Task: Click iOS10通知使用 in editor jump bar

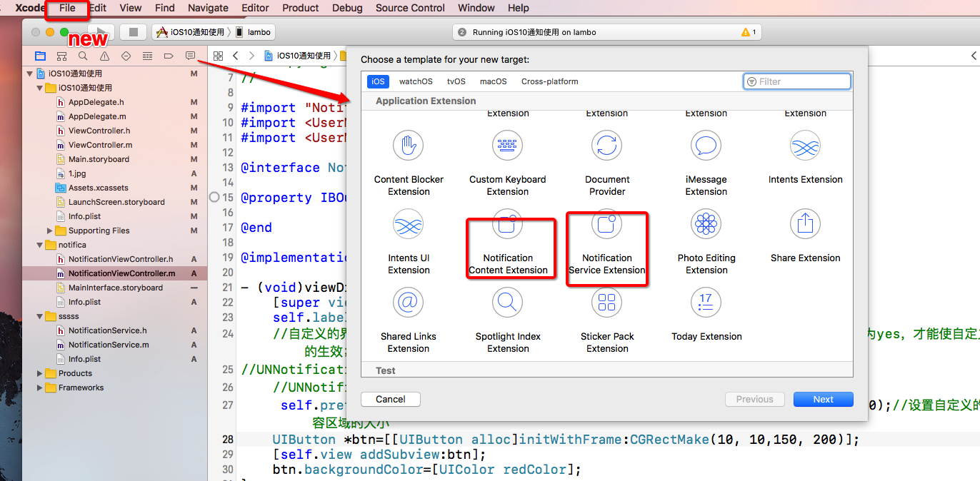Action: click(298, 56)
